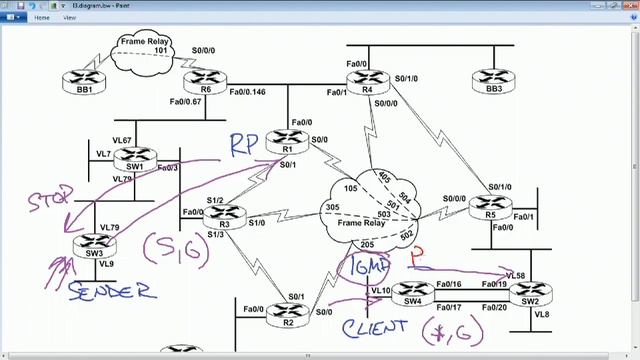Click the R6 router icon in the diagram
Viewport: 640px width, 360px height.
205,82
